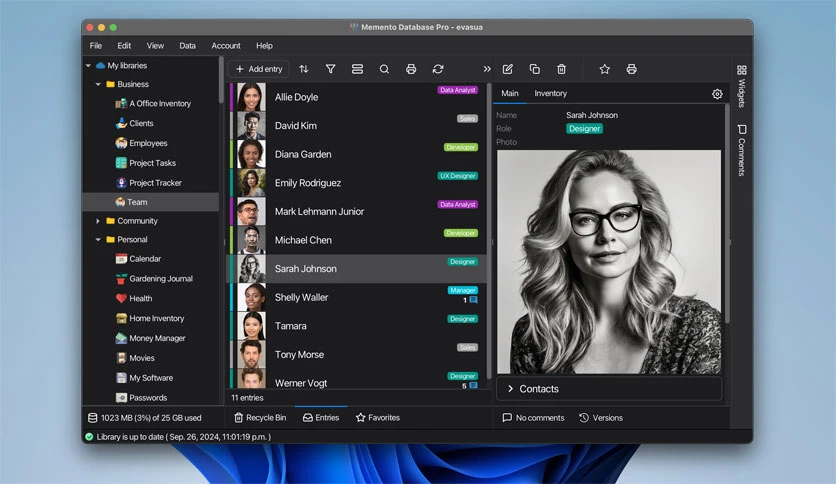This screenshot has width=836, height=484.
Task: Open the Recycle Bin view
Action: coord(260,418)
